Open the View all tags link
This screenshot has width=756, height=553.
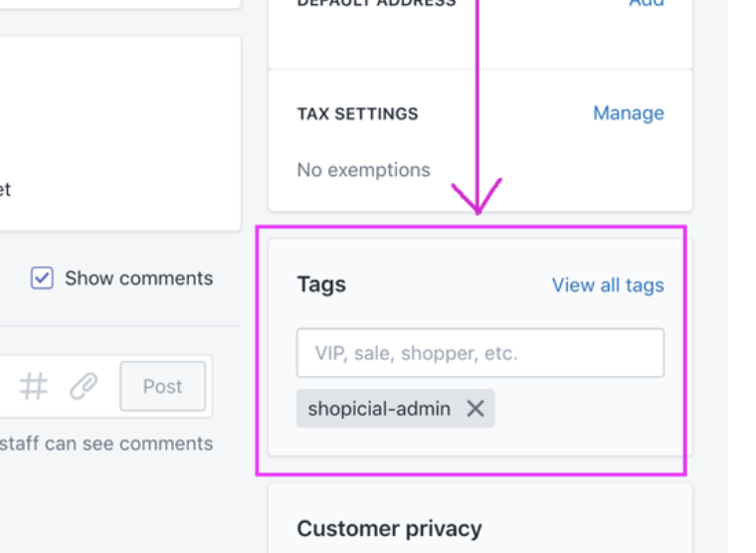[608, 285]
